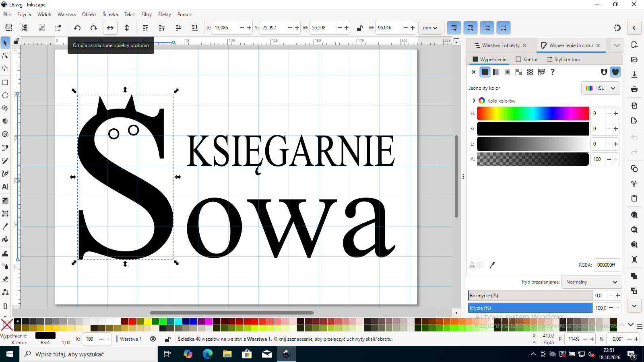This screenshot has width=644, height=362.
Task: Toggle Warstwa 1 layer lock
Action: pyautogui.click(x=168, y=339)
